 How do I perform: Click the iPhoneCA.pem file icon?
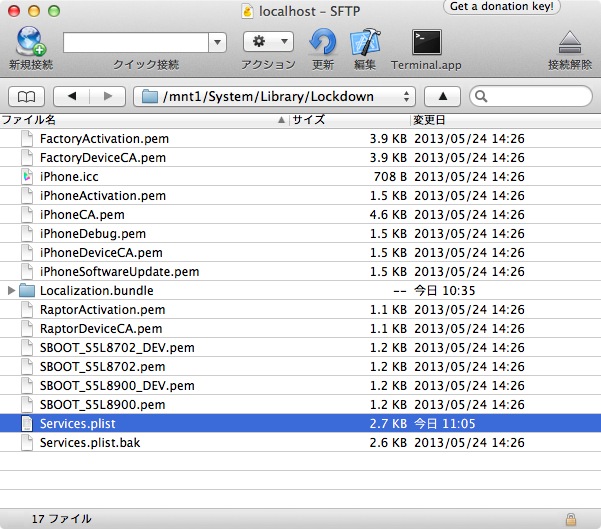pos(27,215)
